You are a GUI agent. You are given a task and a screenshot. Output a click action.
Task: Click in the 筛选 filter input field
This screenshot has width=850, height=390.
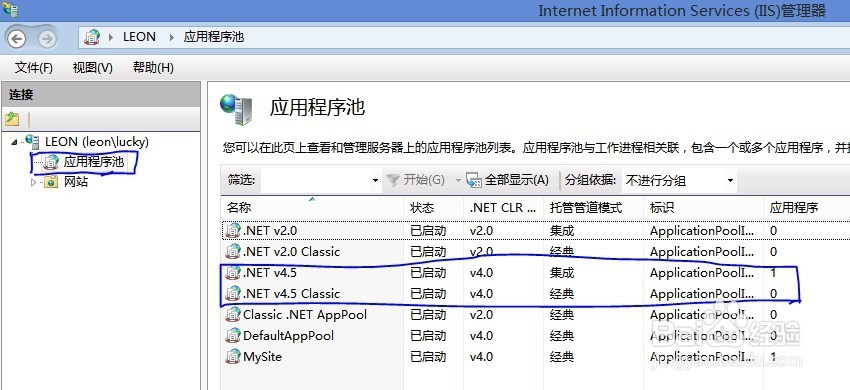click(x=315, y=181)
